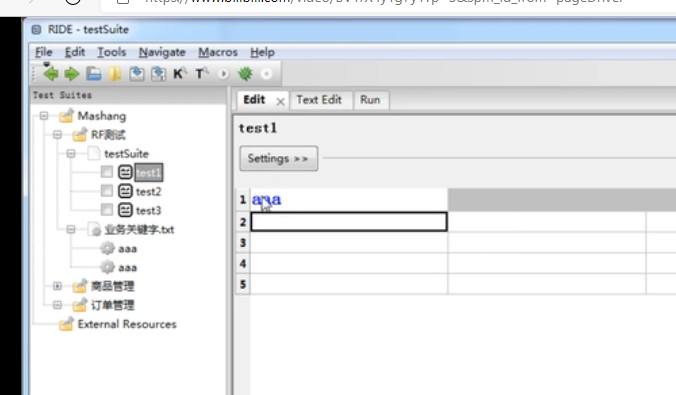Viewport: 676px width, 395px height.
Task: Click the green Go Back arrow
Action: tap(51, 74)
